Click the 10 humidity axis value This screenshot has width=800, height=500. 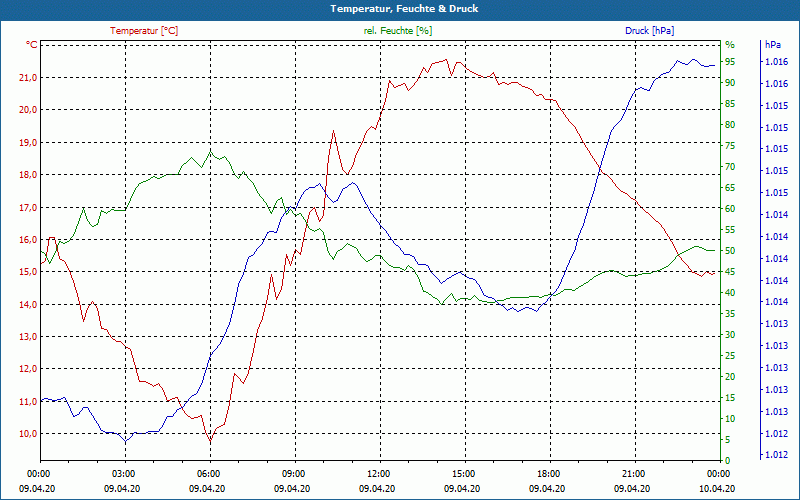tap(730, 419)
